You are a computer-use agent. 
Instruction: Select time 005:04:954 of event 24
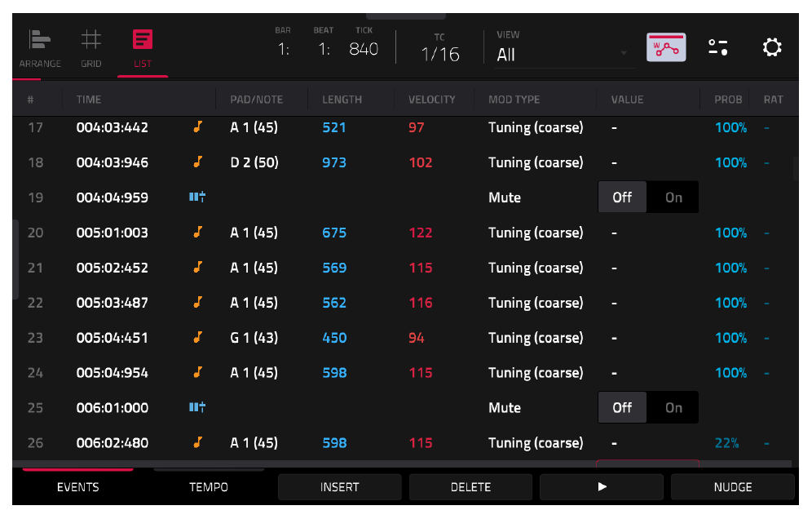112,373
